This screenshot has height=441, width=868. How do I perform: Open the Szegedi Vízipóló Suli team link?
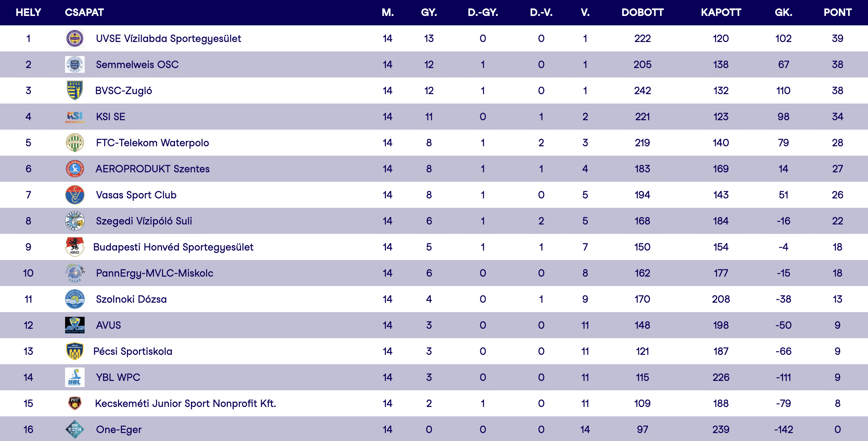(144, 221)
